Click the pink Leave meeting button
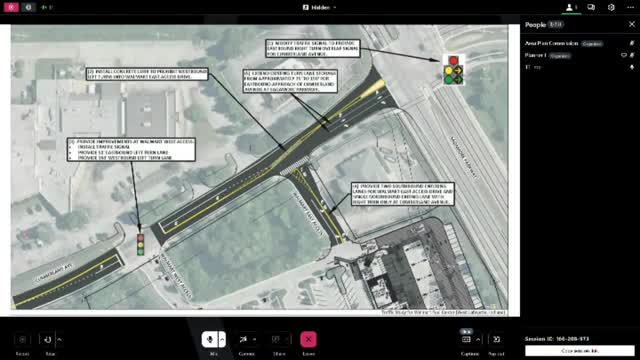 309,339
